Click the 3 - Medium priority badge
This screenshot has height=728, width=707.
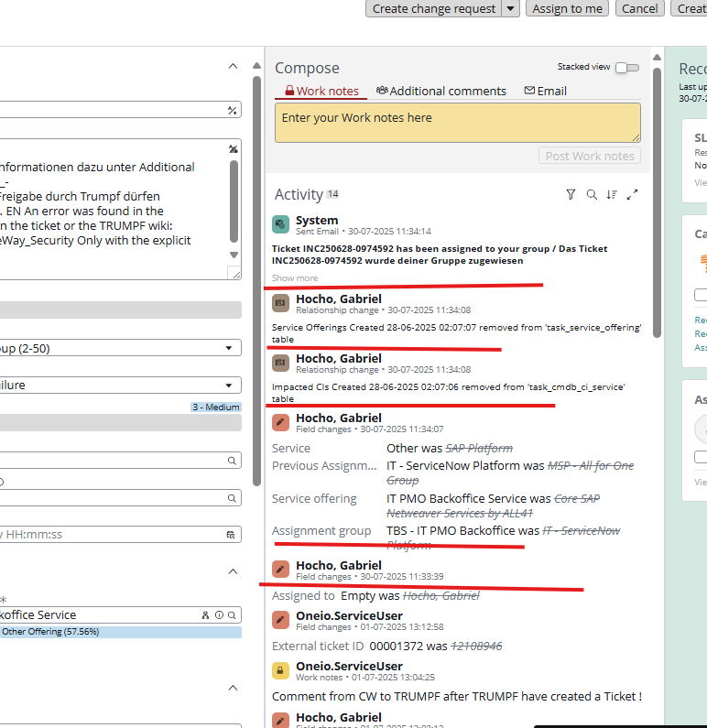click(x=216, y=407)
